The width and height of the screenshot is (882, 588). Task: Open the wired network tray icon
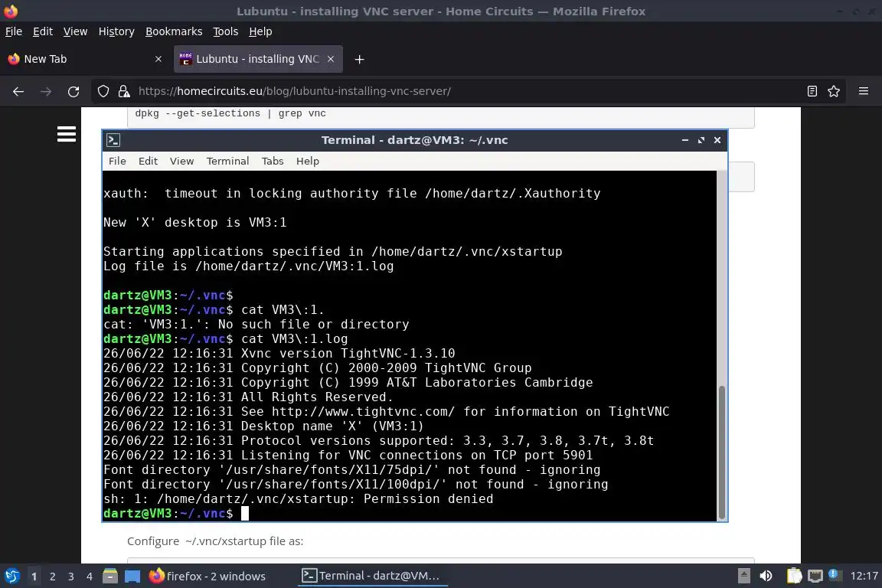pos(815,576)
